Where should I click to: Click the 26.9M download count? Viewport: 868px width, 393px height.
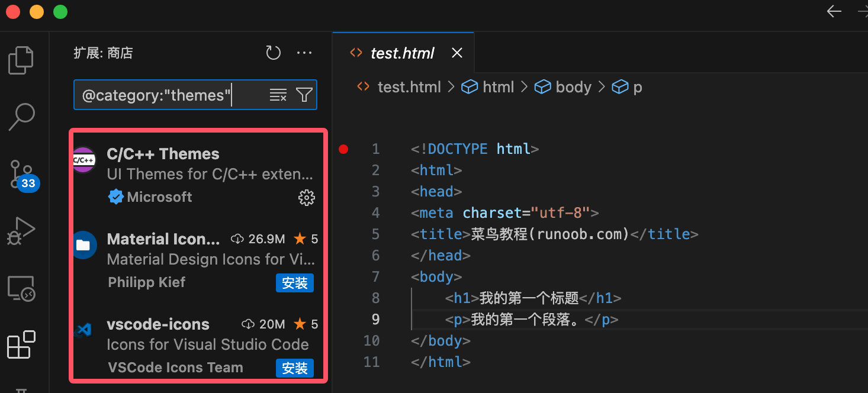[266, 239]
